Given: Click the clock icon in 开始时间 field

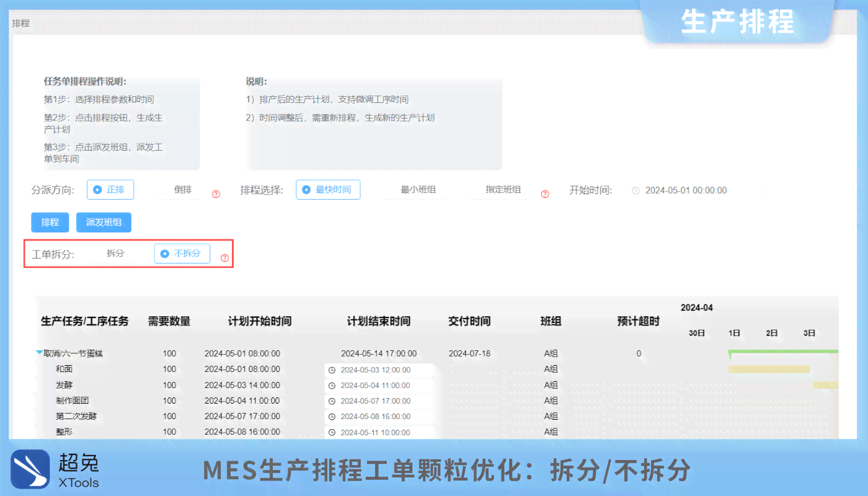Looking at the screenshot, I should 635,190.
